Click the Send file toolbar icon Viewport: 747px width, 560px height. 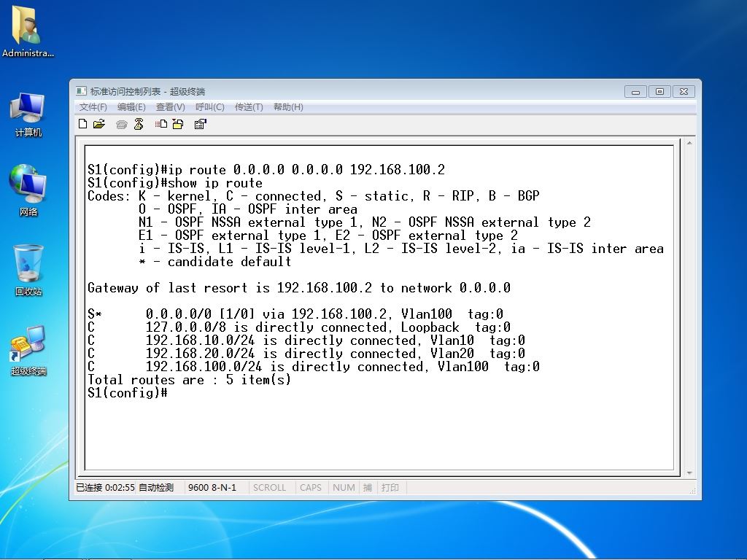161,124
